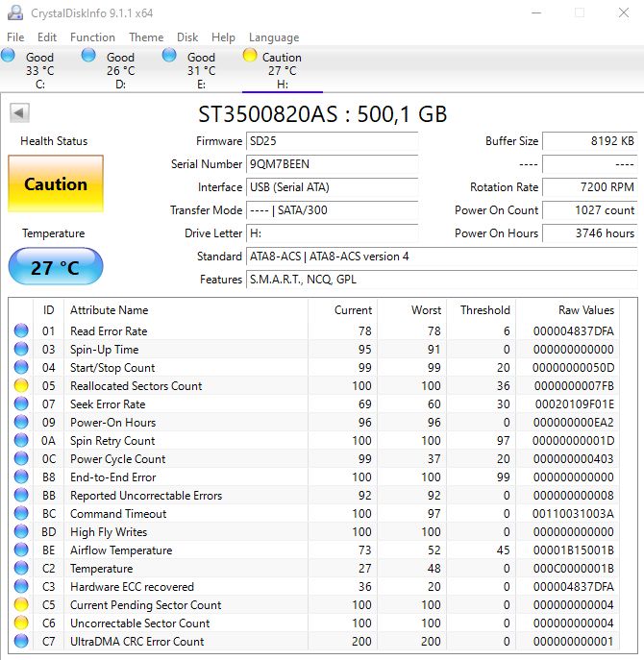The image size is (644, 660).
Task: Click the status orb for Airflow Temperature
Action: tap(21, 550)
